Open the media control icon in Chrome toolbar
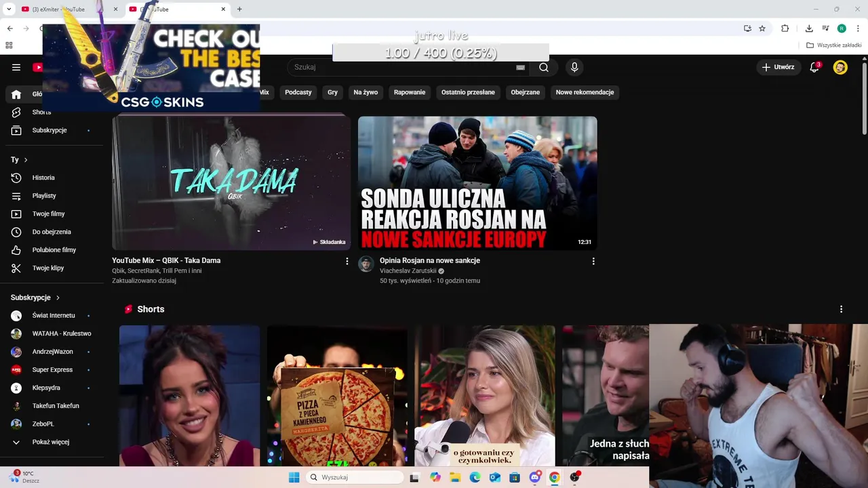 pos(825,28)
